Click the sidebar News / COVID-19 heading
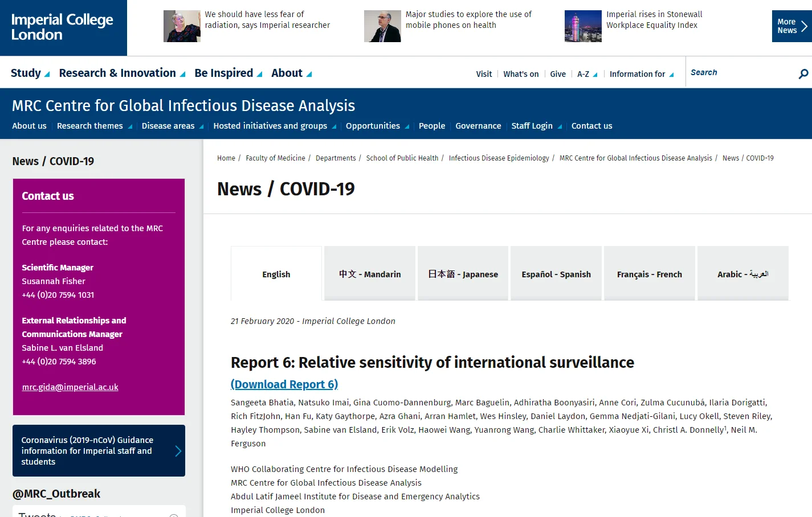 point(53,161)
